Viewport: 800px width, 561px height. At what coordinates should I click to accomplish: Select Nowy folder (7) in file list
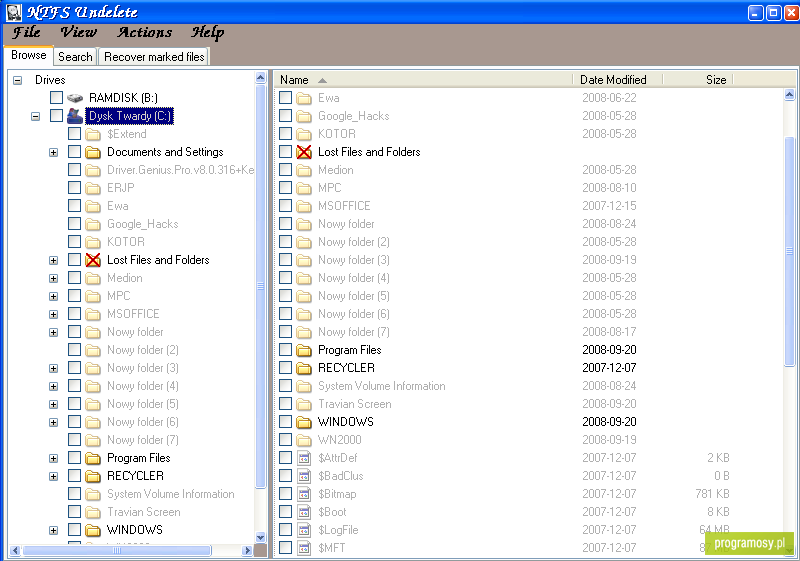(354, 332)
